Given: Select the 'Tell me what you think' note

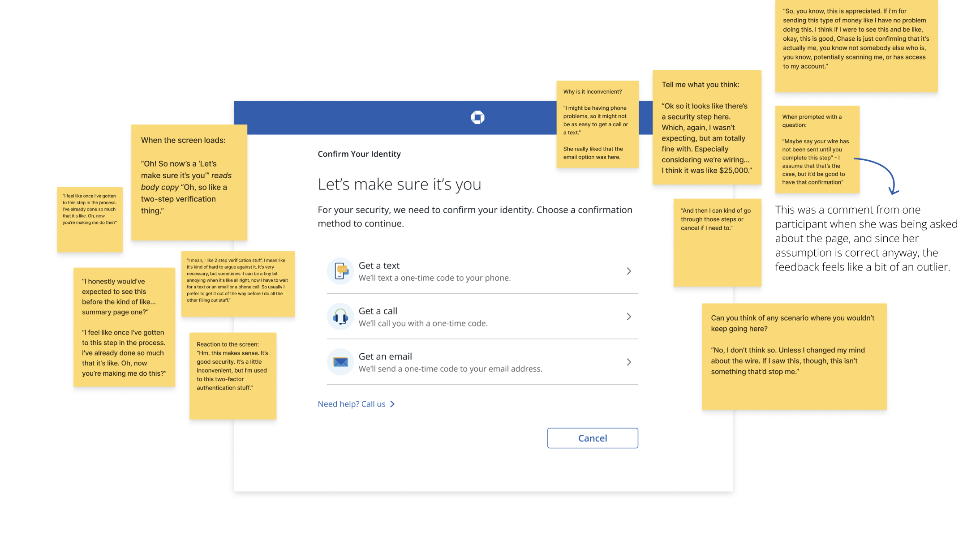Looking at the screenshot, I should [706, 127].
